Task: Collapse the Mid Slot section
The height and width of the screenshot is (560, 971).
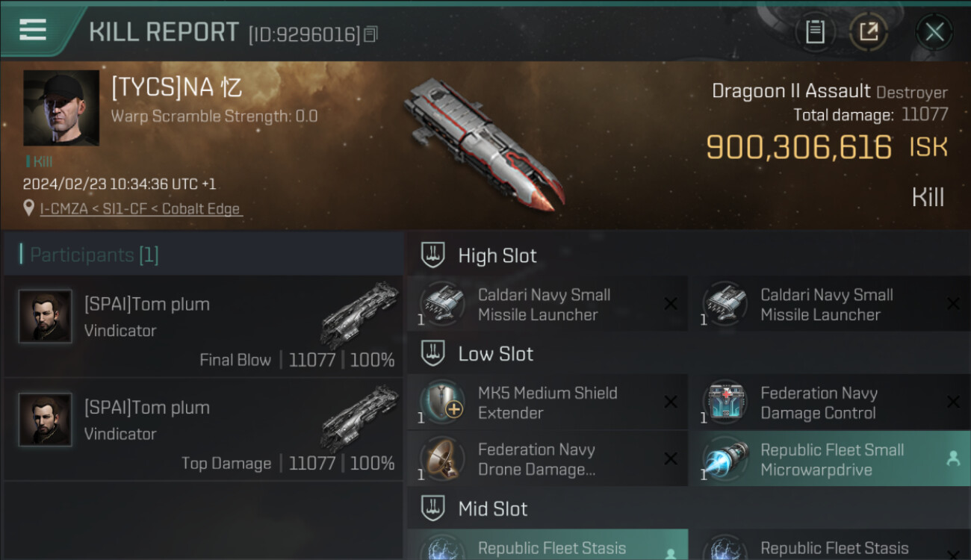Action: pos(433,509)
